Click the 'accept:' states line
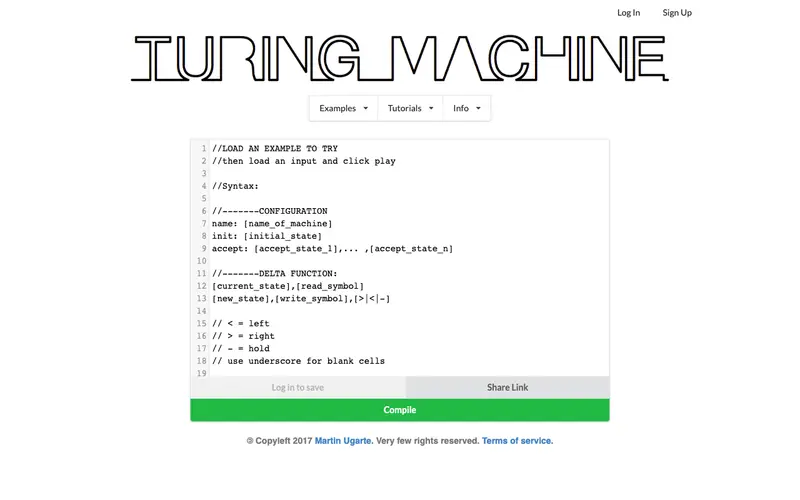 pos(332,248)
